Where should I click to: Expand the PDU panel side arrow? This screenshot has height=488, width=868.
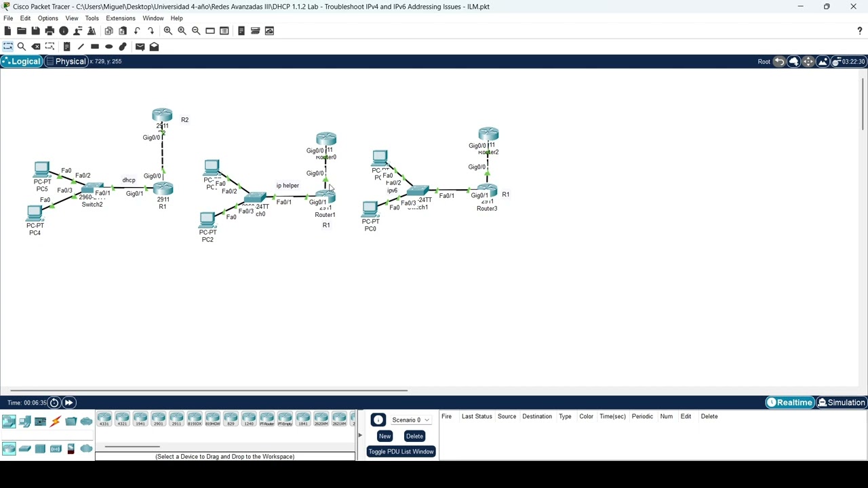tap(360, 435)
